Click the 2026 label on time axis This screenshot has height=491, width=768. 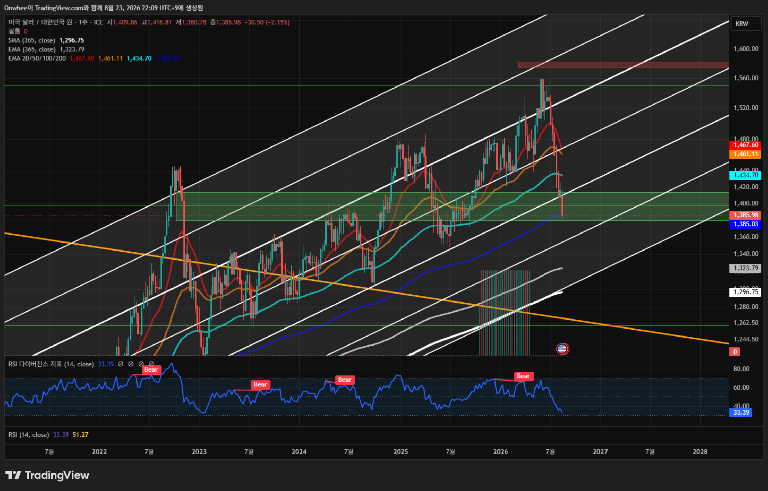(501, 452)
